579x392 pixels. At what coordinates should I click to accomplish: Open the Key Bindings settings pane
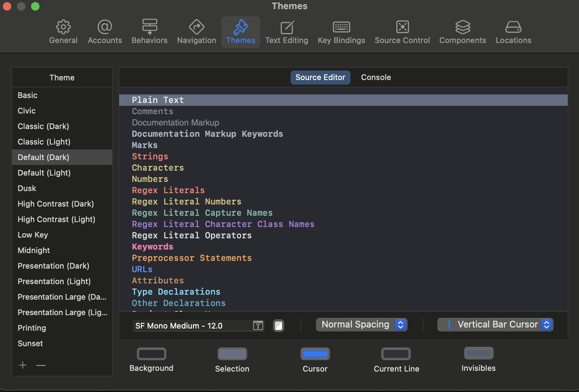pyautogui.click(x=341, y=32)
